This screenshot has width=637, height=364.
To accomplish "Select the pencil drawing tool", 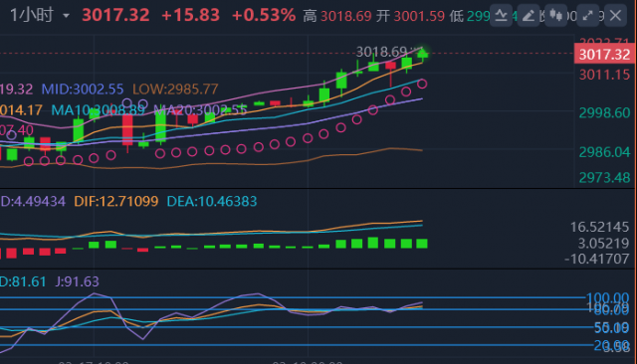I will (x=529, y=16).
